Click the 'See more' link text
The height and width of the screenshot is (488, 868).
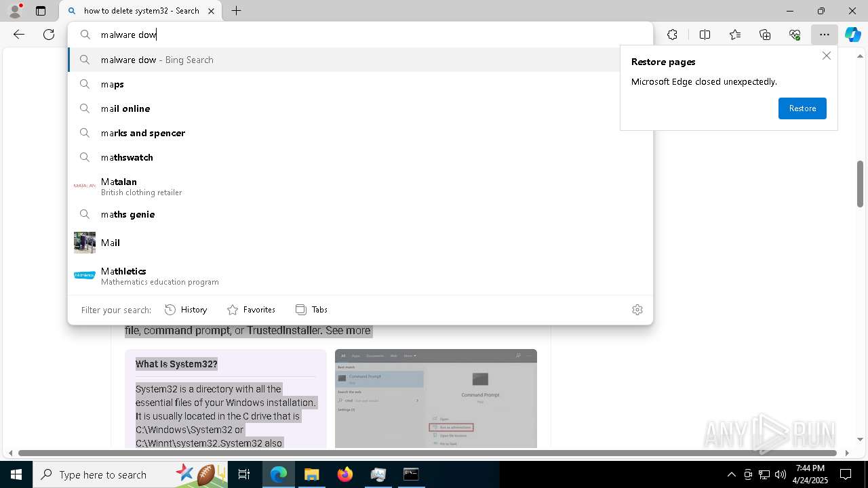coord(348,331)
